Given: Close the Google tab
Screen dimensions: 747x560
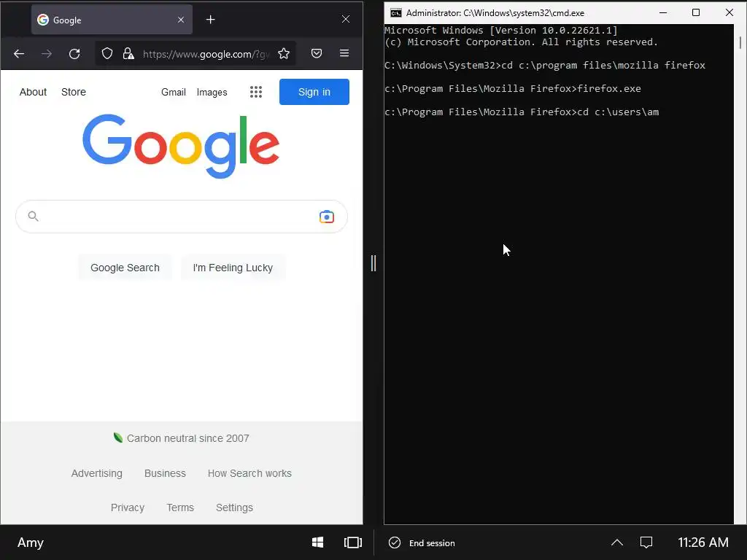Looking at the screenshot, I should [x=181, y=20].
